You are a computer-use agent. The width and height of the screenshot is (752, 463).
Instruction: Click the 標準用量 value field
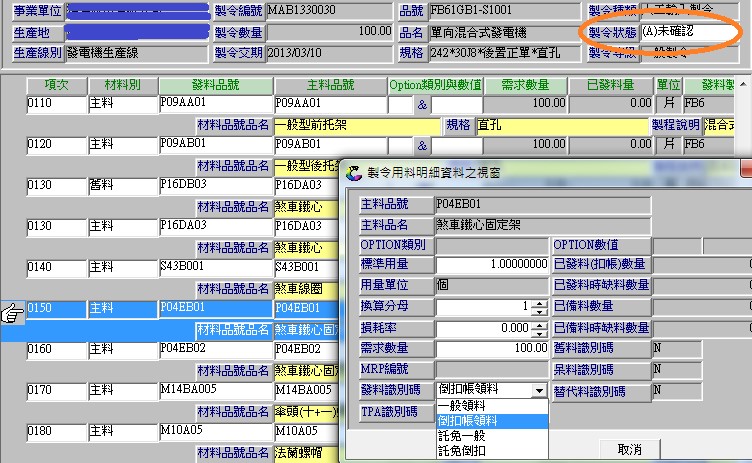(492, 264)
